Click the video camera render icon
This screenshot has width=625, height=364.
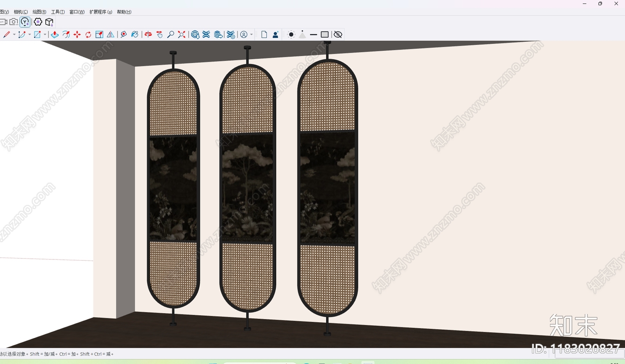(x=3, y=22)
